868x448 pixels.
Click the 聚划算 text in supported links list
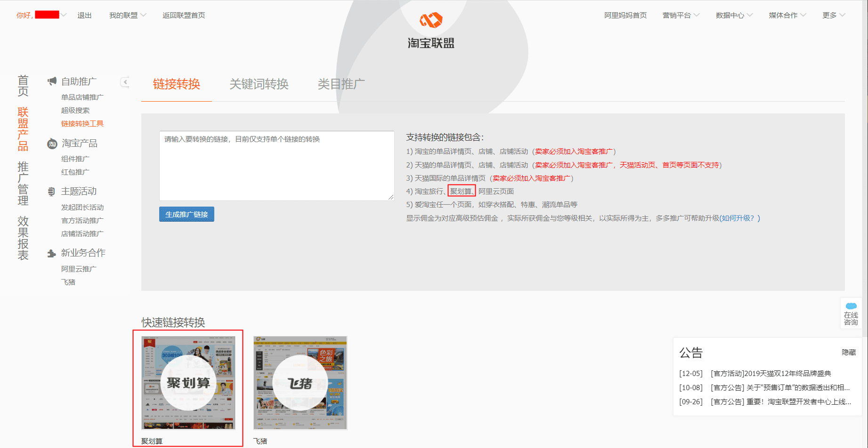click(x=462, y=192)
